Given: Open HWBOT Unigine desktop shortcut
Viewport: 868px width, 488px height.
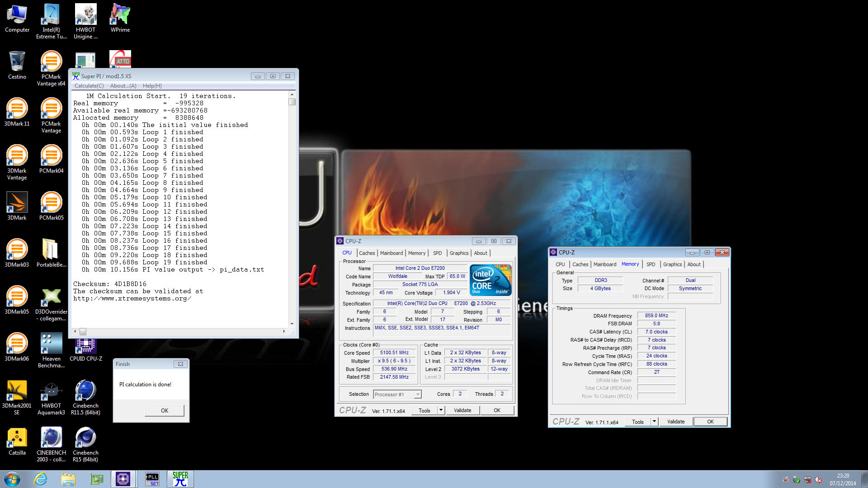Looking at the screenshot, I should 85,21.
